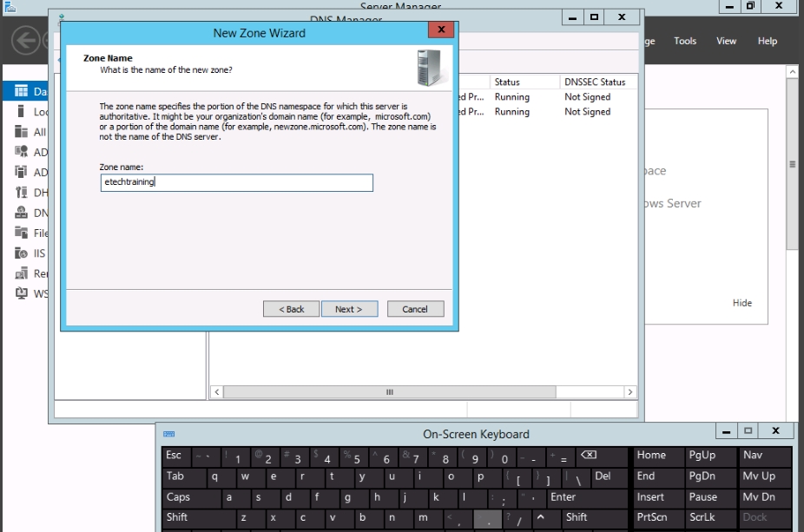
Task: Open the All Servers sidebar icon
Action: 21,132
